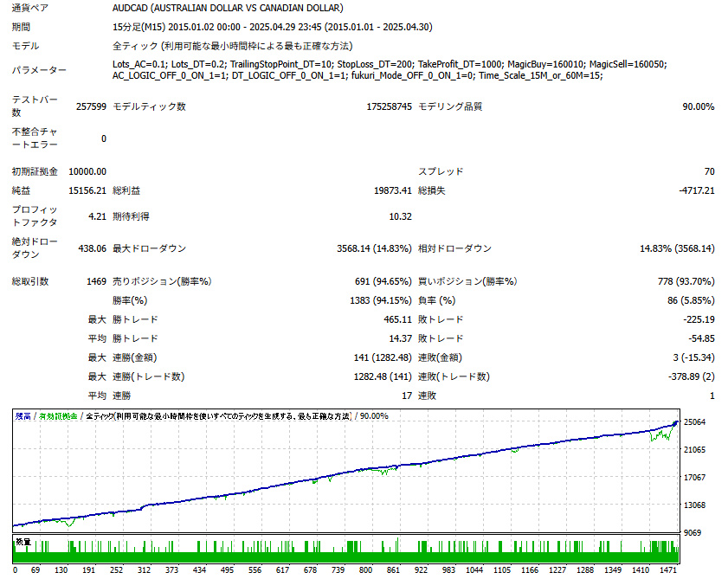Image resolution: width=728 pixels, height=579 pixels.
Task: Click the win rate value 1383 (94.15%)
Action: click(x=381, y=300)
